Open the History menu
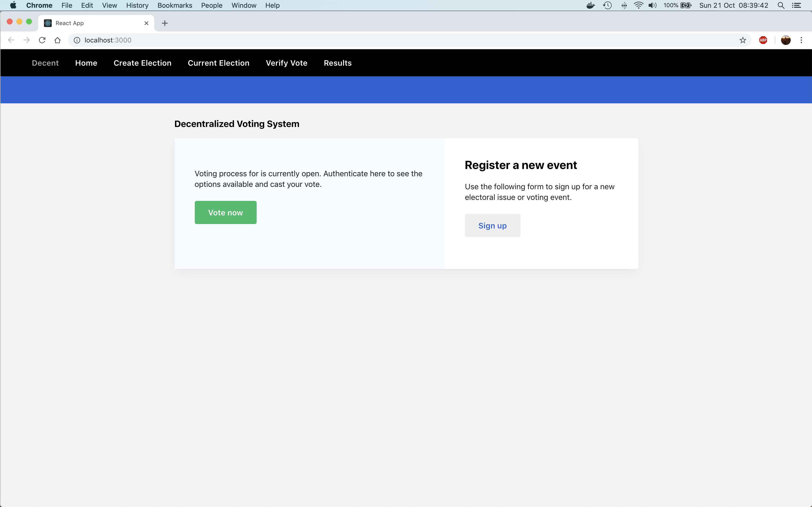The height and width of the screenshot is (507, 812). [137, 5]
